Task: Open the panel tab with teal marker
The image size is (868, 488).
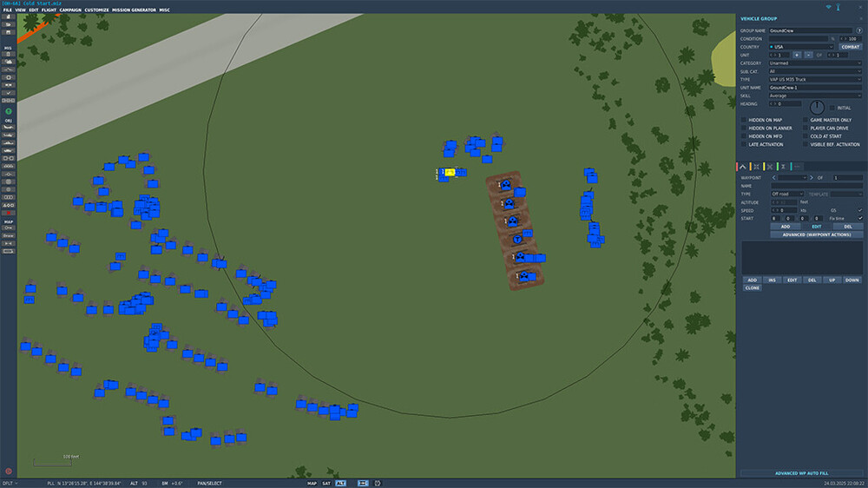Action: click(x=797, y=167)
